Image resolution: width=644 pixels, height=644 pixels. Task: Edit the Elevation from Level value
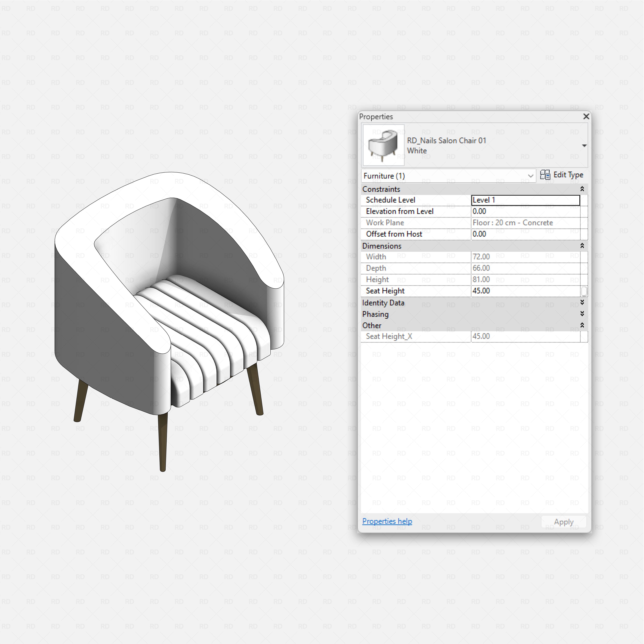[x=525, y=211]
